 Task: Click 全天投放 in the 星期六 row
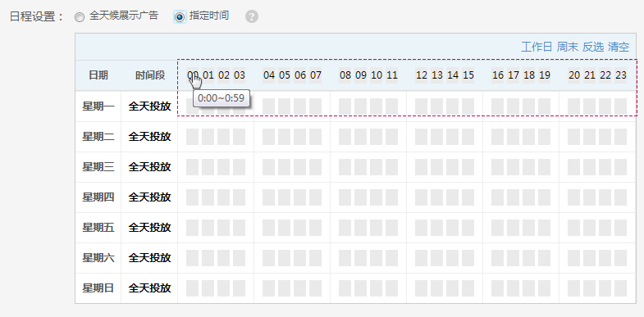(149, 258)
